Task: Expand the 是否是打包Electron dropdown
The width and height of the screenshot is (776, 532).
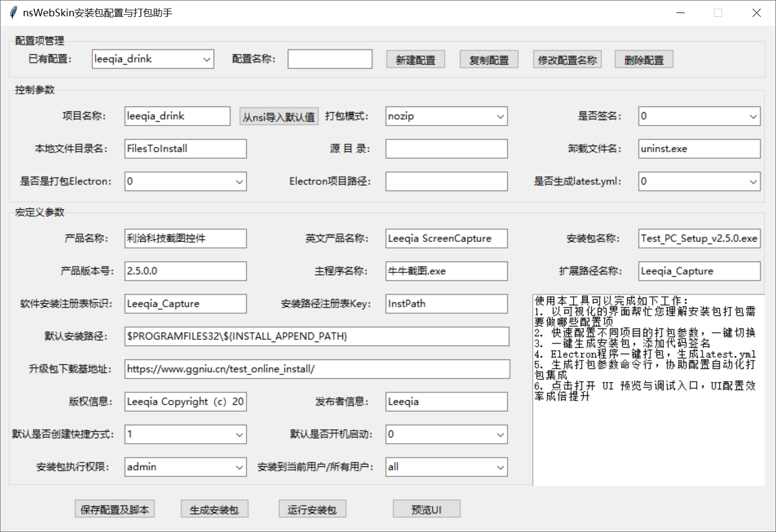Action: (x=185, y=182)
